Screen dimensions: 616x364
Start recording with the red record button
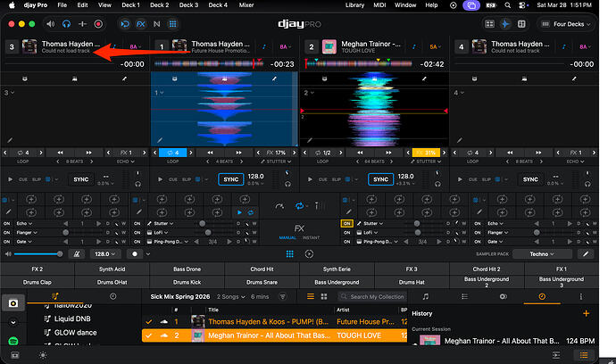click(x=98, y=24)
